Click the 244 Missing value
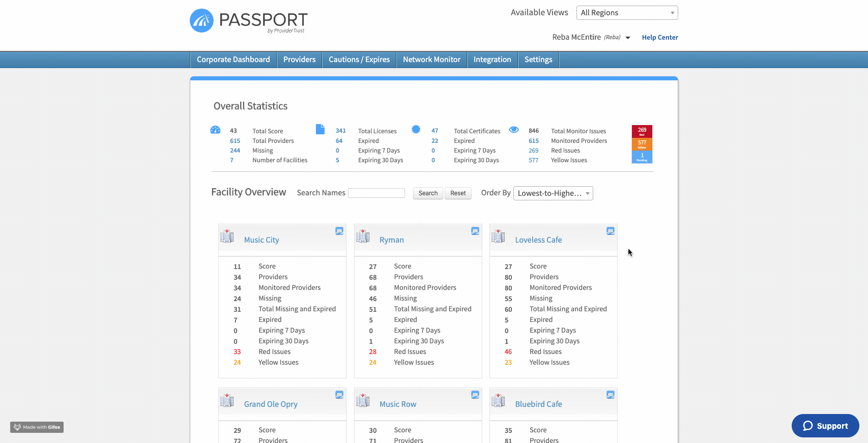868x443 pixels. 235,151
